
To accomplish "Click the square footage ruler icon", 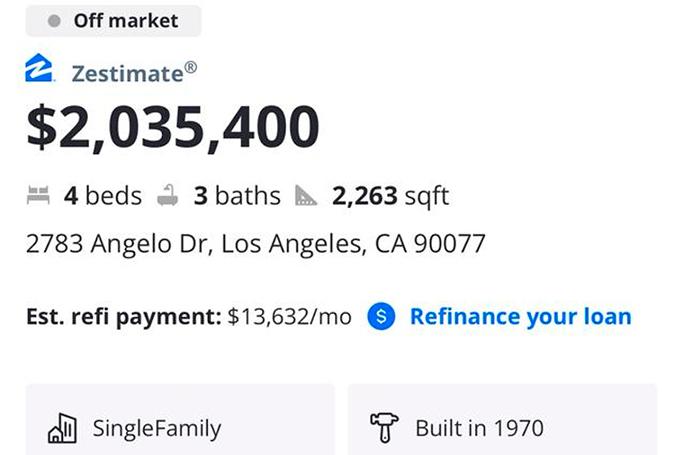I will click(x=306, y=195).
